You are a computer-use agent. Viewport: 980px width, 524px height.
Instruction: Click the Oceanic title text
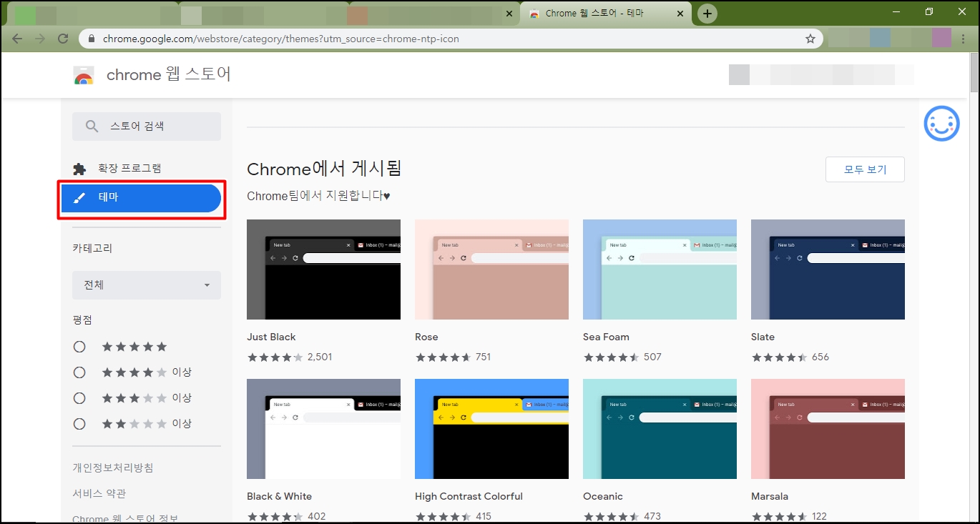[x=602, y=496]
